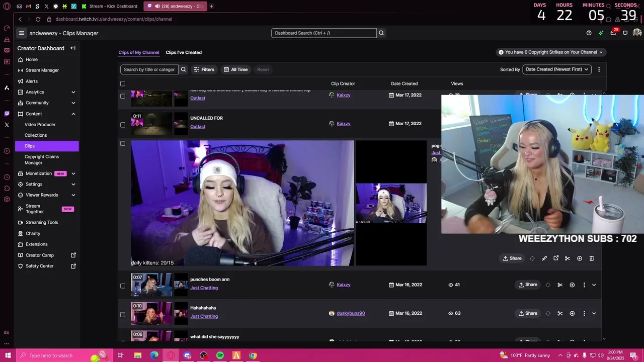Open Video Producer in the sidebar
This screenshot has height=362, width=644.
tap(40, 125)
